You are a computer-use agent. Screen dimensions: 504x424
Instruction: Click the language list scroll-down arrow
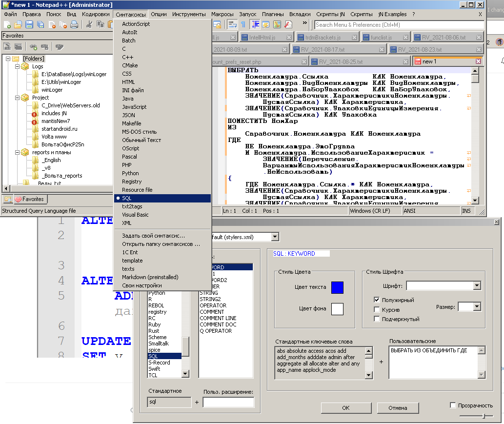pyautogui.click(x=185, y=374)
